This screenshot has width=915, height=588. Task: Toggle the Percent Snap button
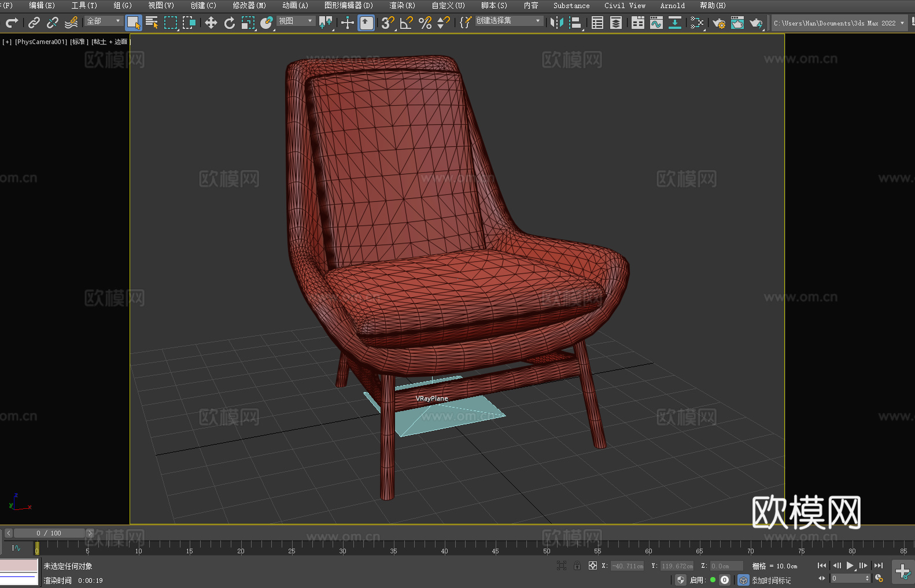[425, 23]
